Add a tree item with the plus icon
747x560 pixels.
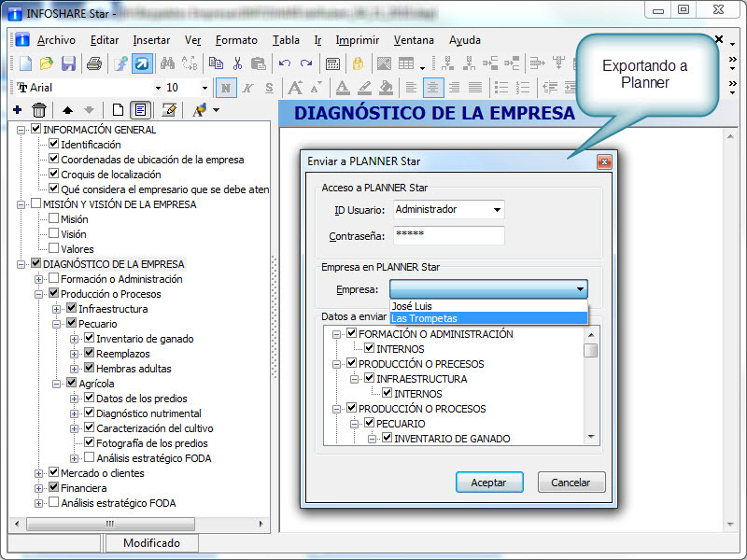pyautogui.click(x=18, y=110)
